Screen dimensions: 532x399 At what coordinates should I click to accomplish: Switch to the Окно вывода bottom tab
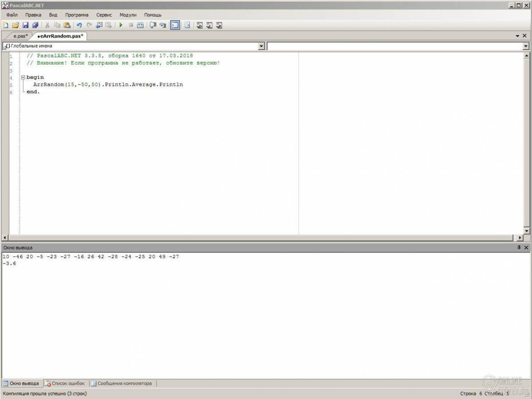pyautogui.click(x=21, y=384)
